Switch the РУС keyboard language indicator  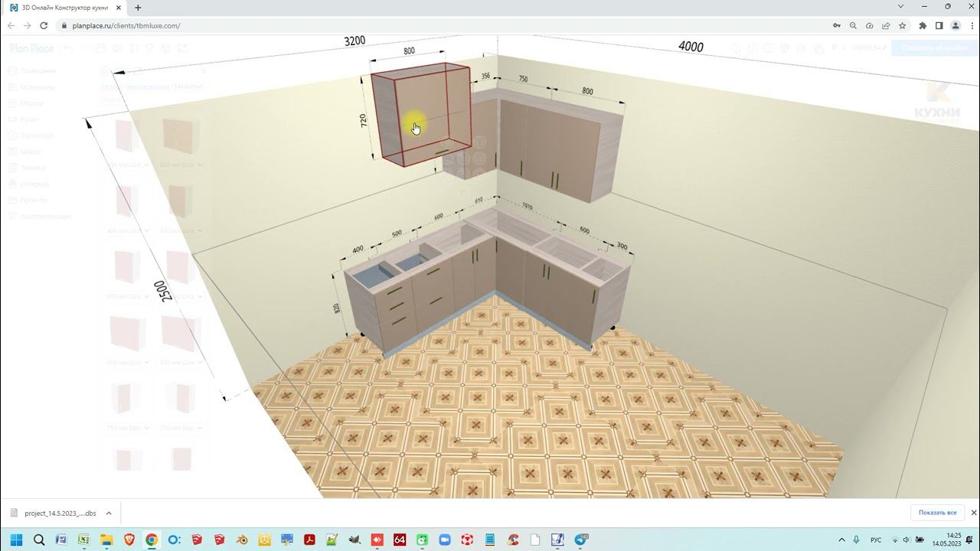pyautogui.click(x=876, y=540)
